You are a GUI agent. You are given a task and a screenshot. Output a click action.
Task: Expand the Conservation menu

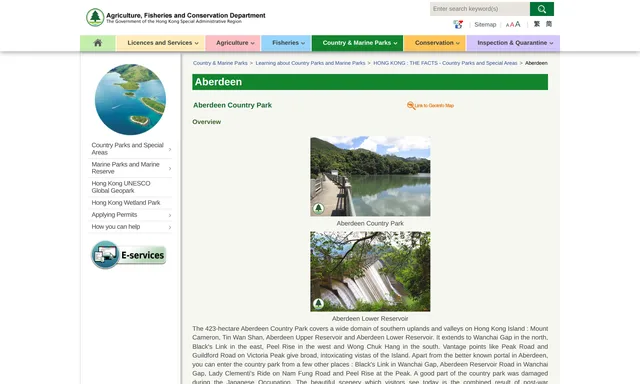[x=435, y=43]
